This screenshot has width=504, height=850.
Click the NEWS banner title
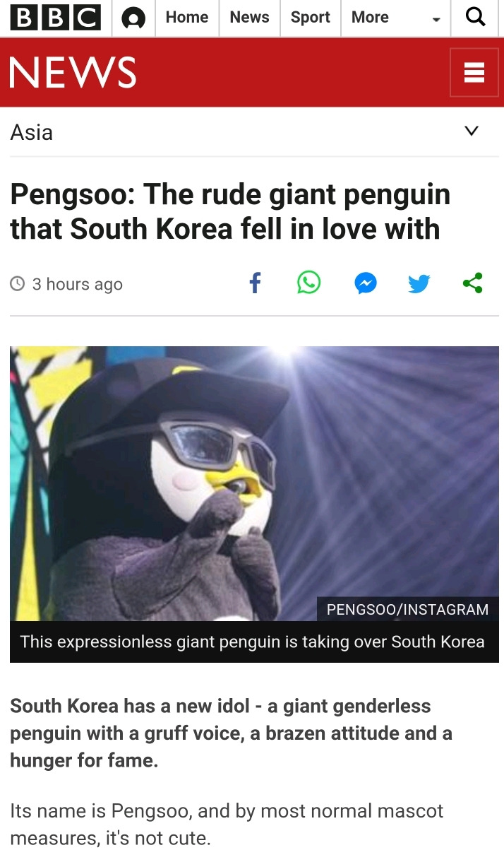[73, 73]
